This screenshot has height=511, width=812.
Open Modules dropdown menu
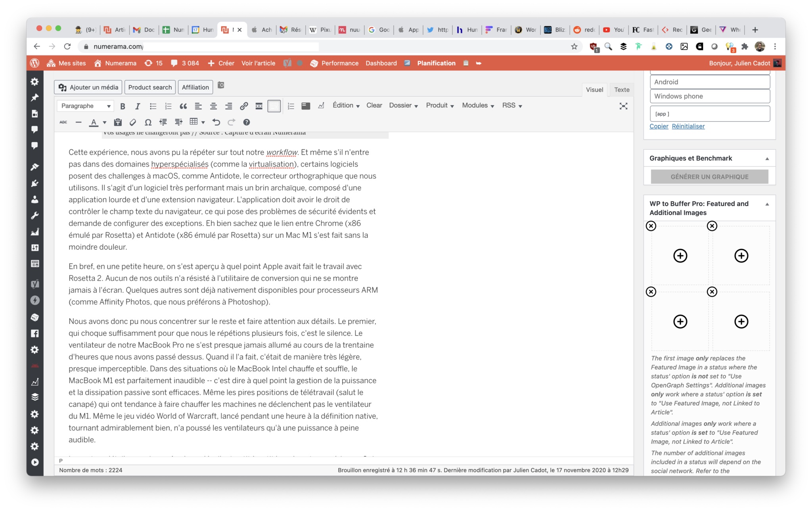[x=478, y=105]
